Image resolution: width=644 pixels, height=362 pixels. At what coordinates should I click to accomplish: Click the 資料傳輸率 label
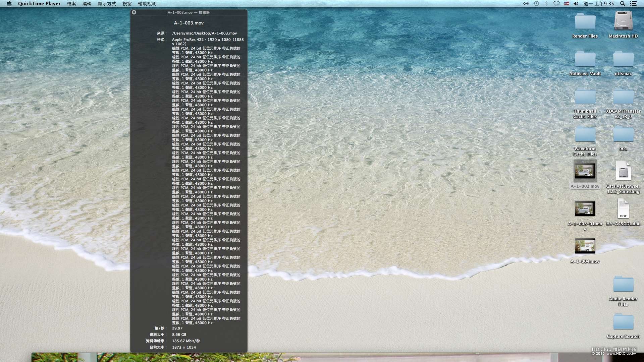coord(156,341)
